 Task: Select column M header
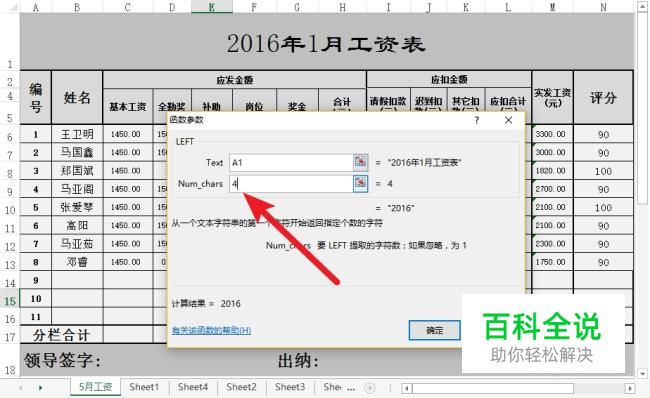pos(553,7)
